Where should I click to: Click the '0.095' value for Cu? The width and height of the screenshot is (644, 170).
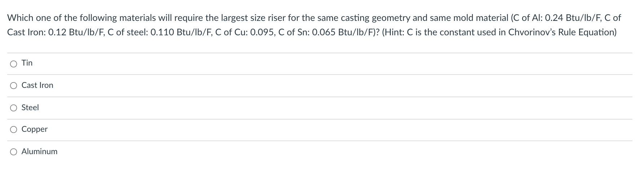(x=260, y=32)
